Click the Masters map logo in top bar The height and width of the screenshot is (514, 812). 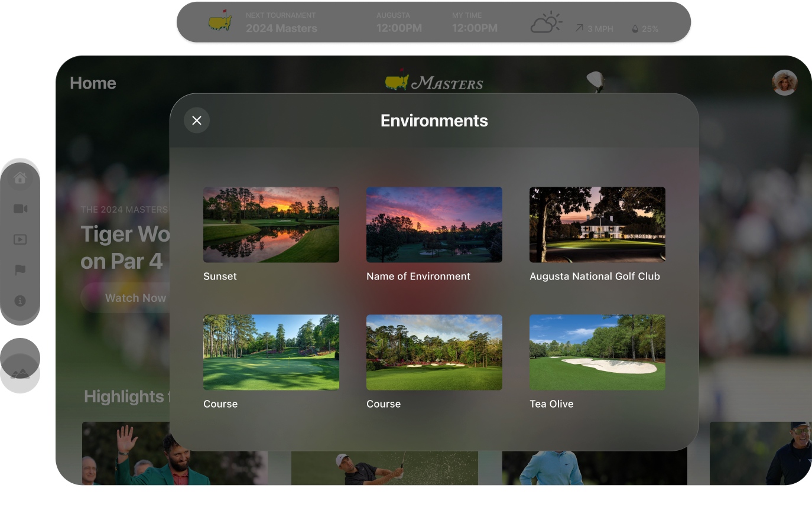coord(219,21)
